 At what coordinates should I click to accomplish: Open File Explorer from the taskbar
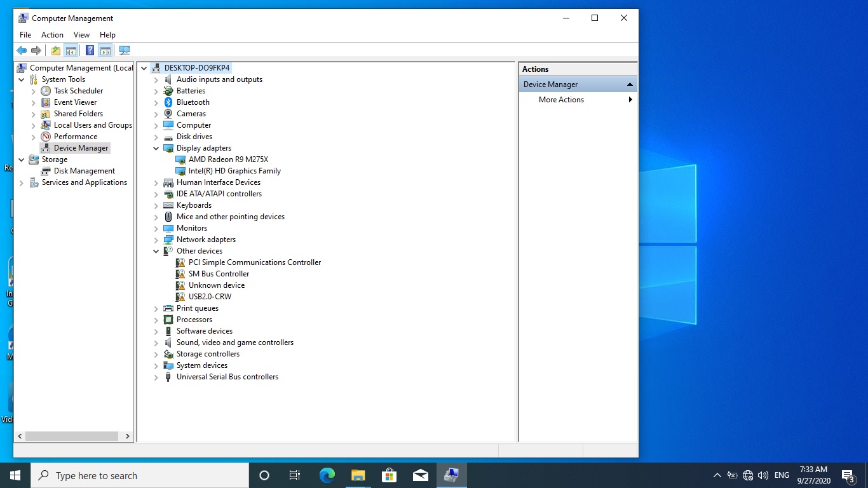pos(358,475)
